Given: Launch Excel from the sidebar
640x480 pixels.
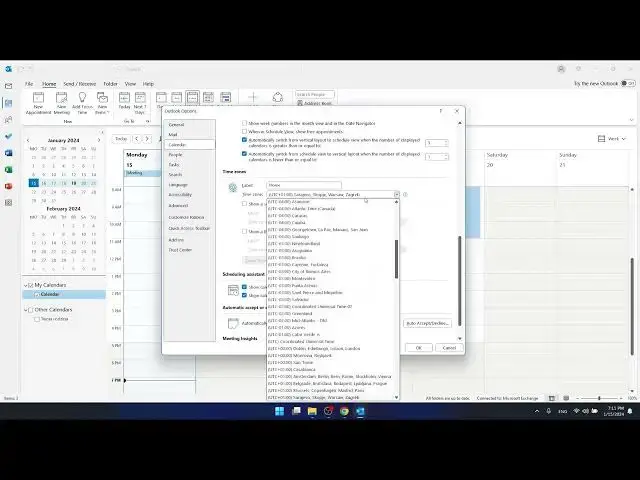Looking at the screenshot, I should (9, 169).
